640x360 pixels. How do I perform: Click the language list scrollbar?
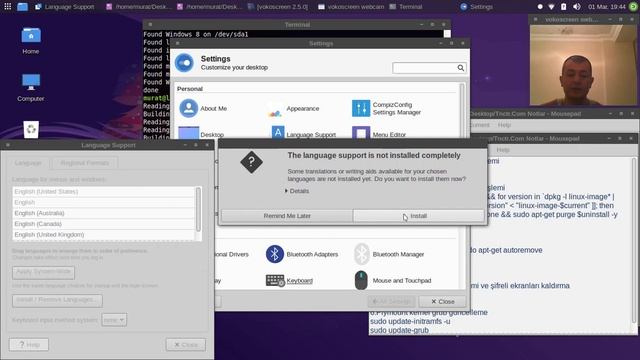198,209
